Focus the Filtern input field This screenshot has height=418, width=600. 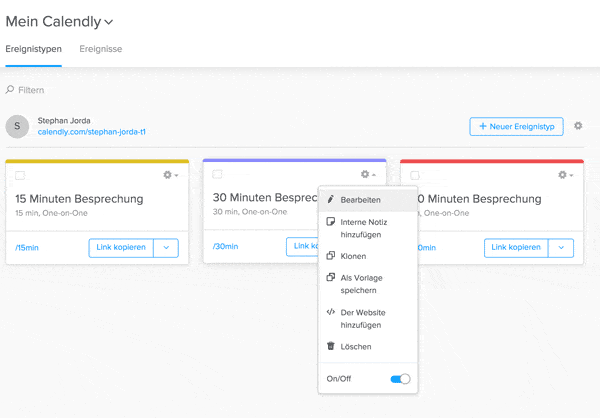(x=31, y=90)
